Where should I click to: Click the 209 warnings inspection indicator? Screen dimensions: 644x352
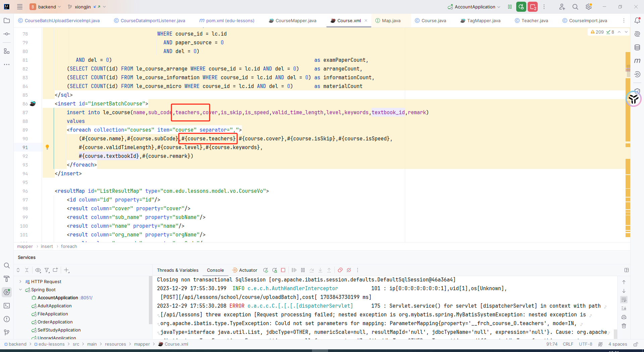tap(597, 32)
